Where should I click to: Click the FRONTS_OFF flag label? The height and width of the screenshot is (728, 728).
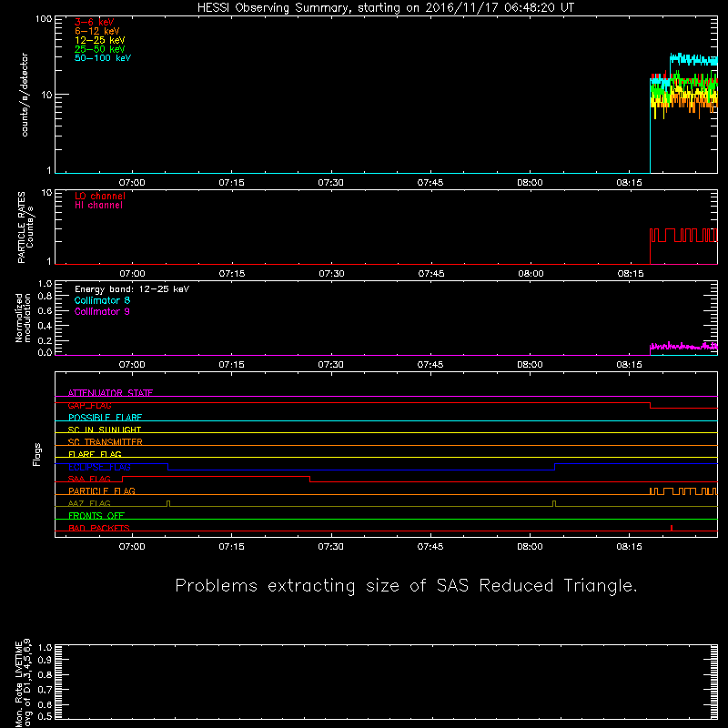(x=96, y=516)
